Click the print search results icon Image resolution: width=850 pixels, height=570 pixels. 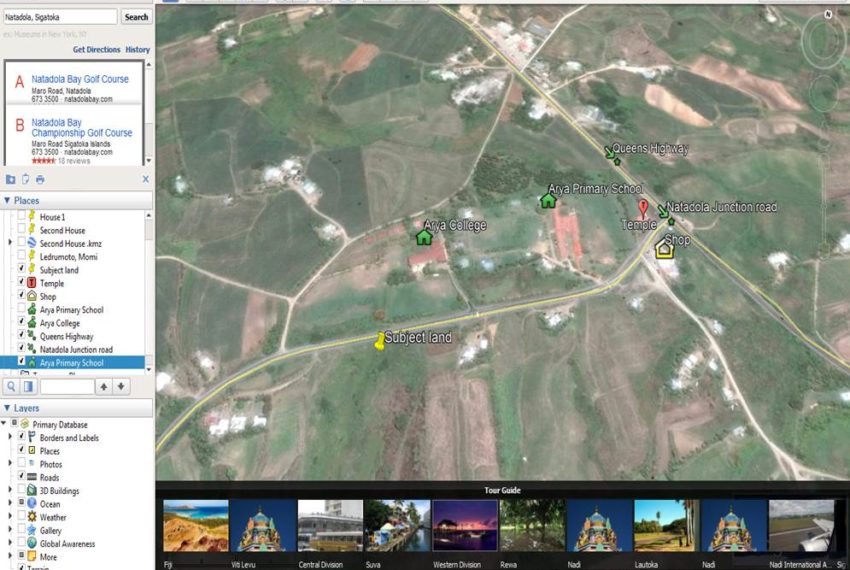pos(40,179)
